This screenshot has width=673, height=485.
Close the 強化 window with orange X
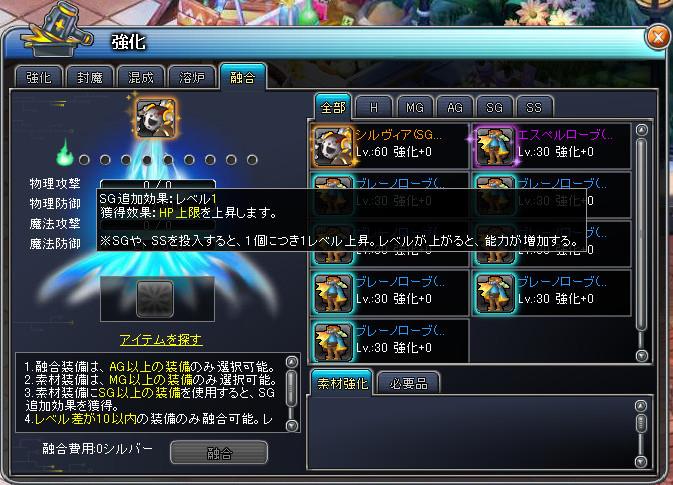pyautogui.click(x=658, y=37)
